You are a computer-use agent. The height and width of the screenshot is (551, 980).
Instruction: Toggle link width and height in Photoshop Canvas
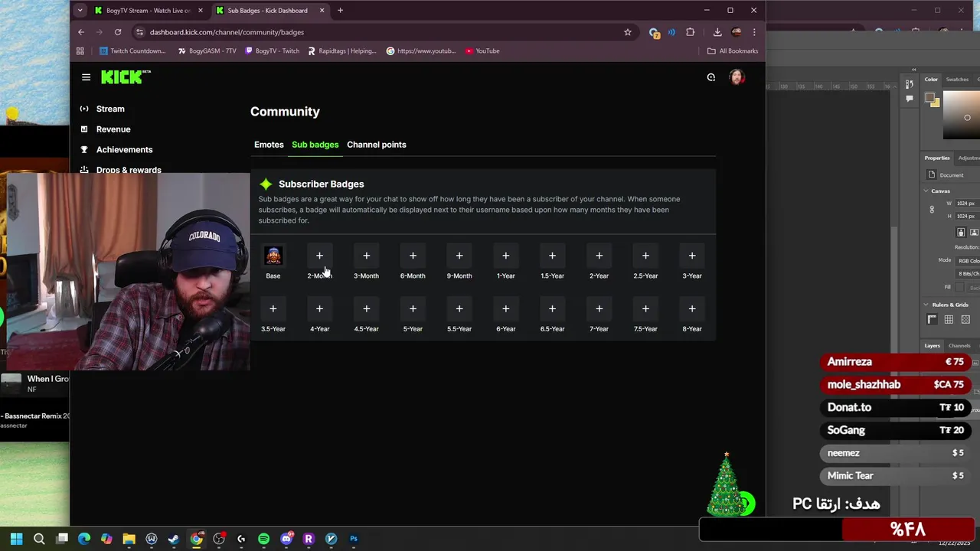pyautogui.click(x=932, y=210)
